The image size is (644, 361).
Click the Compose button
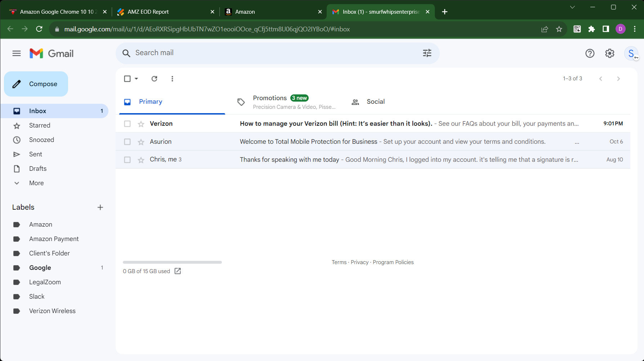point(36,84)
